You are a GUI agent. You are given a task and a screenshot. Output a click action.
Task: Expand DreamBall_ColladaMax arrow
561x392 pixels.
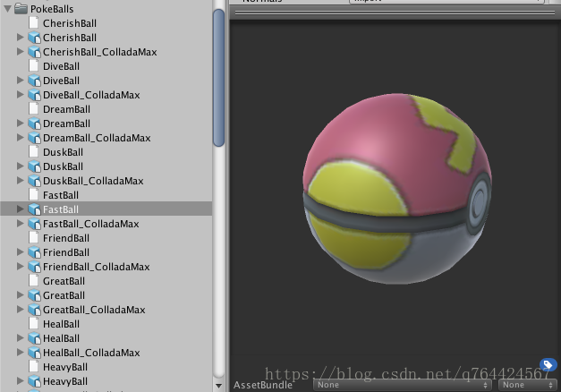[x=21, y=137]
